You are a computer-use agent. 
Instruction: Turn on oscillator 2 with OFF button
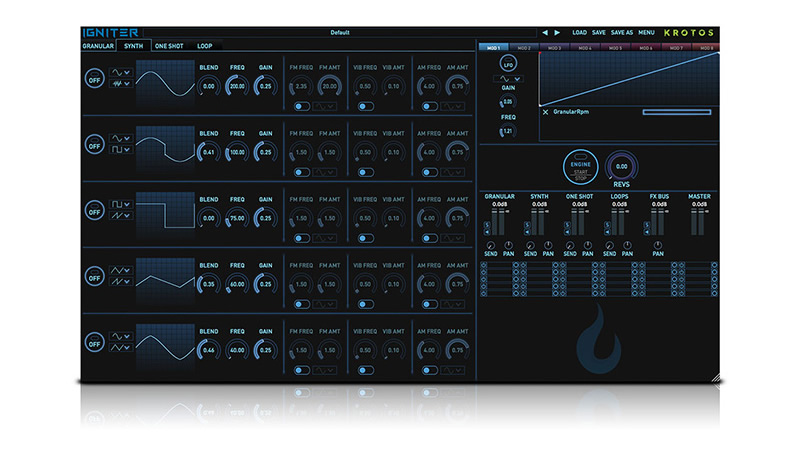(x=94, y=144)
